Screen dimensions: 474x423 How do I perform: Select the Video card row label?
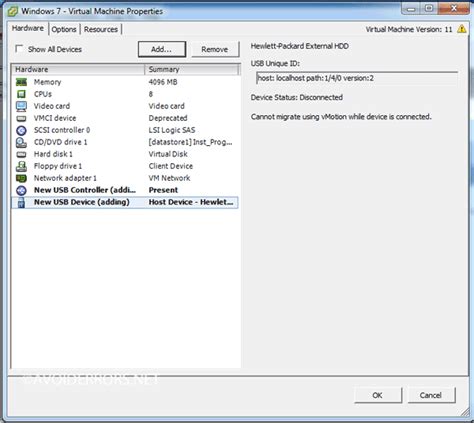coord(52,106)
